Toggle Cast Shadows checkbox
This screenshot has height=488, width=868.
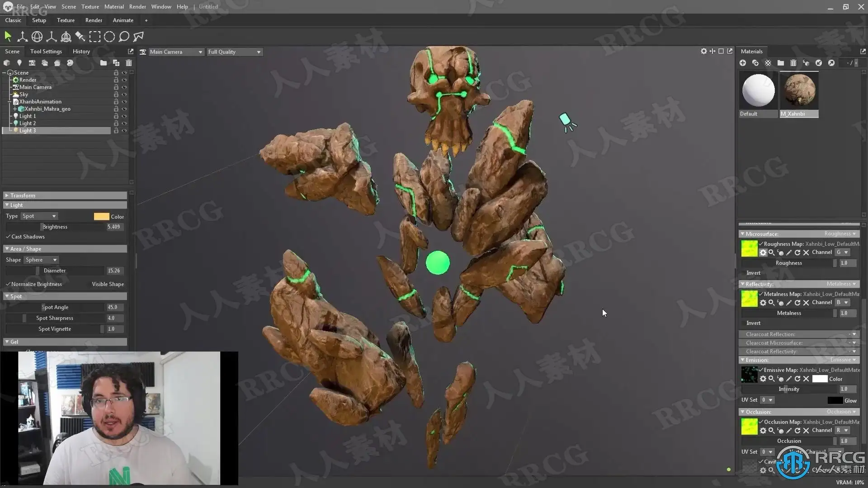pyautogui.click(x=8, y=237)
